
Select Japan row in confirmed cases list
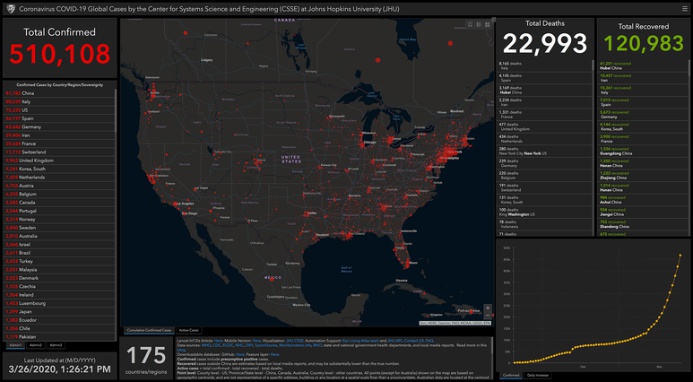click(59, 312)
